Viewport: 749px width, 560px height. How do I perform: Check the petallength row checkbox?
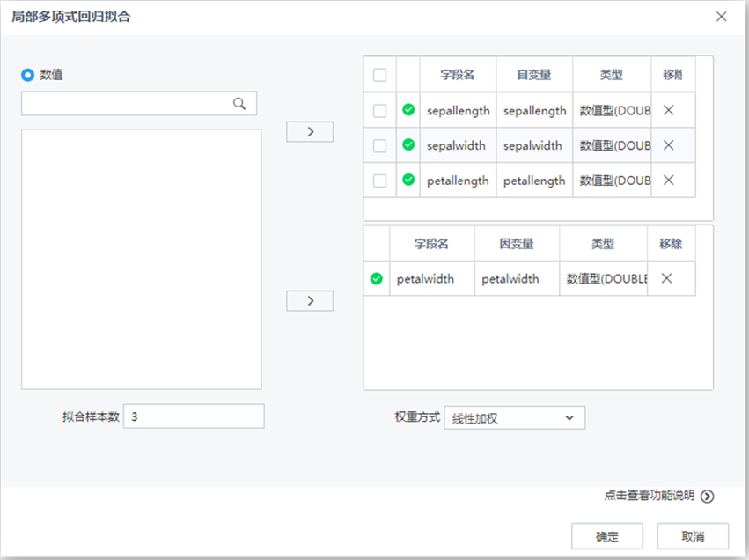378,181
